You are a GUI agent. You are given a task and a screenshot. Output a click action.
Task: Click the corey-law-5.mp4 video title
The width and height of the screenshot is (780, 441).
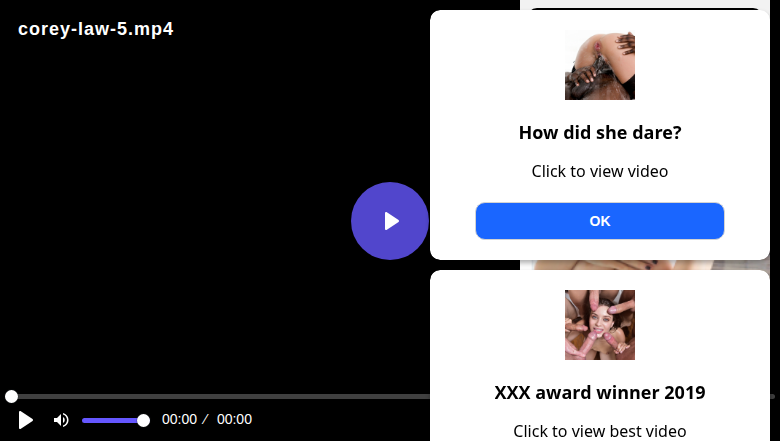(x=96, y=29)
